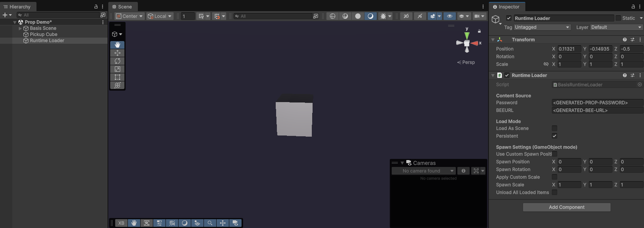The width and height of the screenshot is (644, 228).
Task: Enable Apply Custom Scale checkbox
Action: tap(555, 177)
